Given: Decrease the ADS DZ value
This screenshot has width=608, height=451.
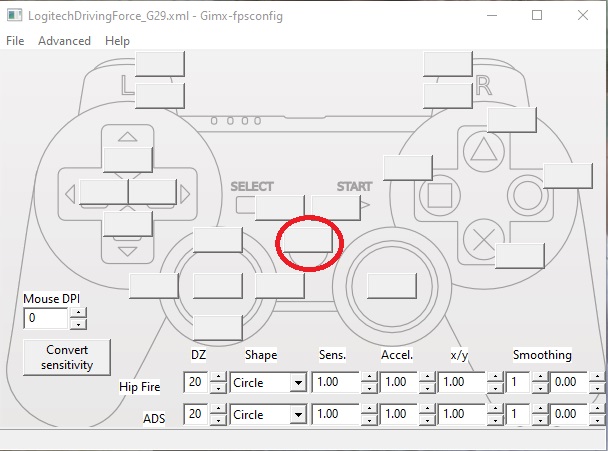Looking at the screenshot, I should pyautogui.click(x=218, y=420).
